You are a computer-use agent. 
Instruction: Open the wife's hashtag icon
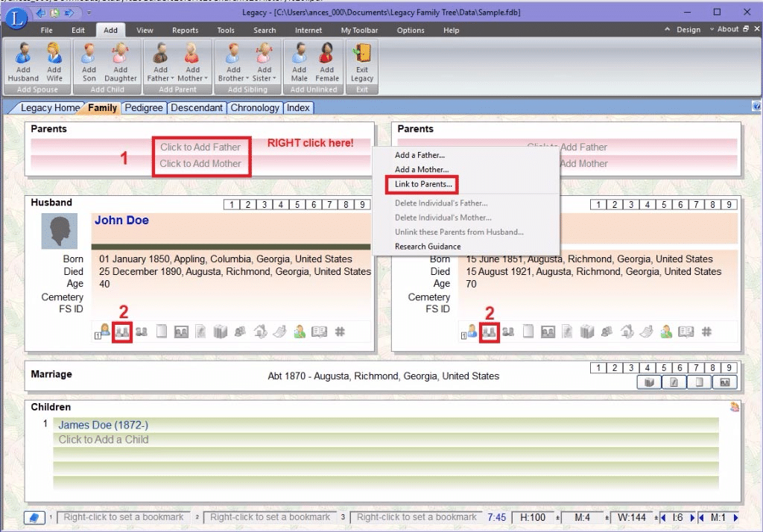point(706,332)
